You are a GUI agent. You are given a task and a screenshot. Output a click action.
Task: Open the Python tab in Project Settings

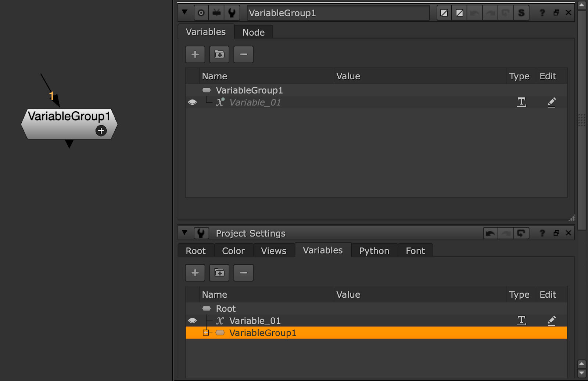374,251
